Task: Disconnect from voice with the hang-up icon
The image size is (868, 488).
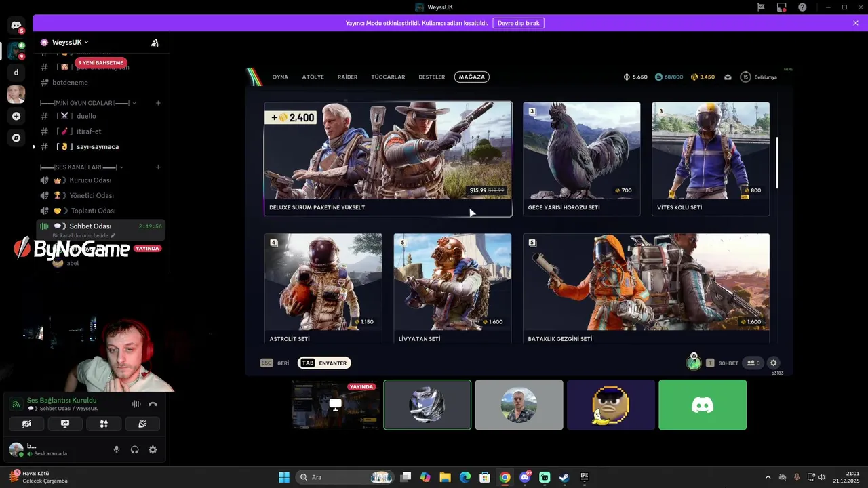Action: point(153,404)
